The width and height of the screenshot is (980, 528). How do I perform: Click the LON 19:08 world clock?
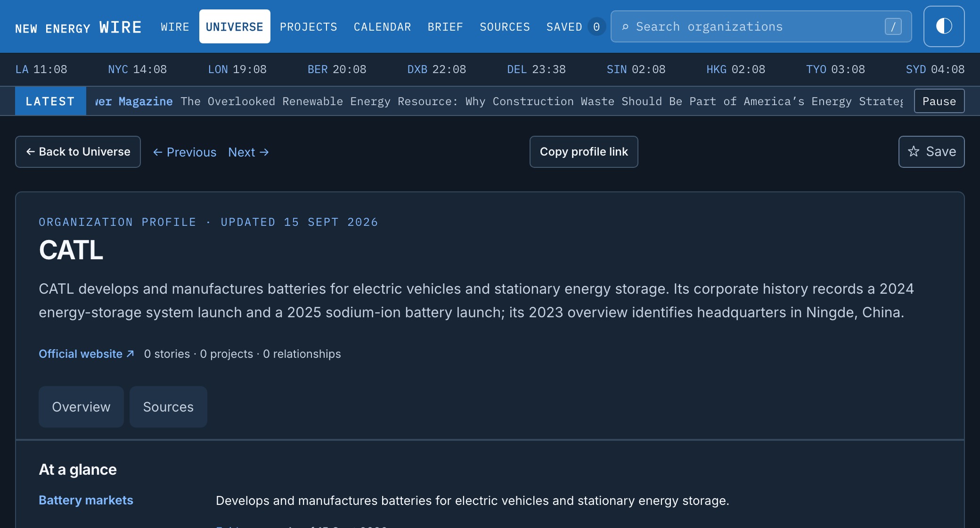click(x=237, y=69)
